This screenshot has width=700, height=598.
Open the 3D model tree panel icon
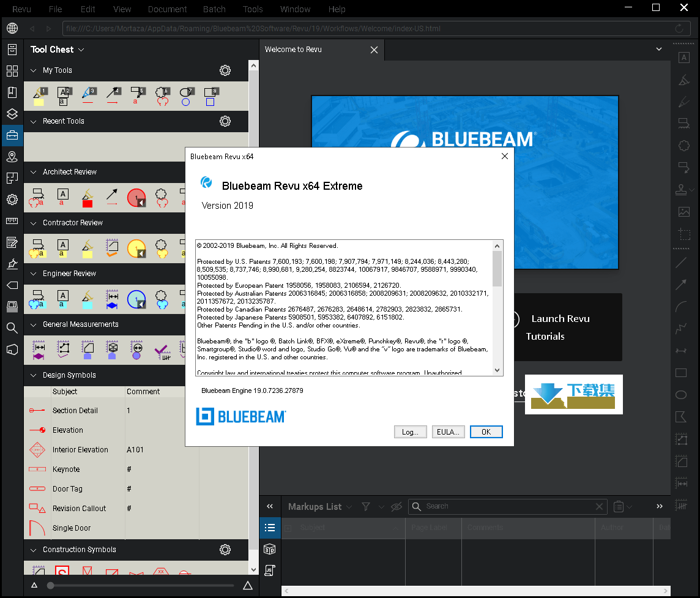point(270,549)
